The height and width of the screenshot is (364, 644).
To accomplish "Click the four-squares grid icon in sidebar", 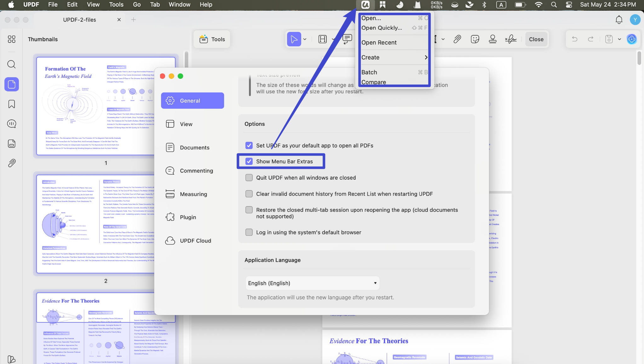I will click(12, 39).
